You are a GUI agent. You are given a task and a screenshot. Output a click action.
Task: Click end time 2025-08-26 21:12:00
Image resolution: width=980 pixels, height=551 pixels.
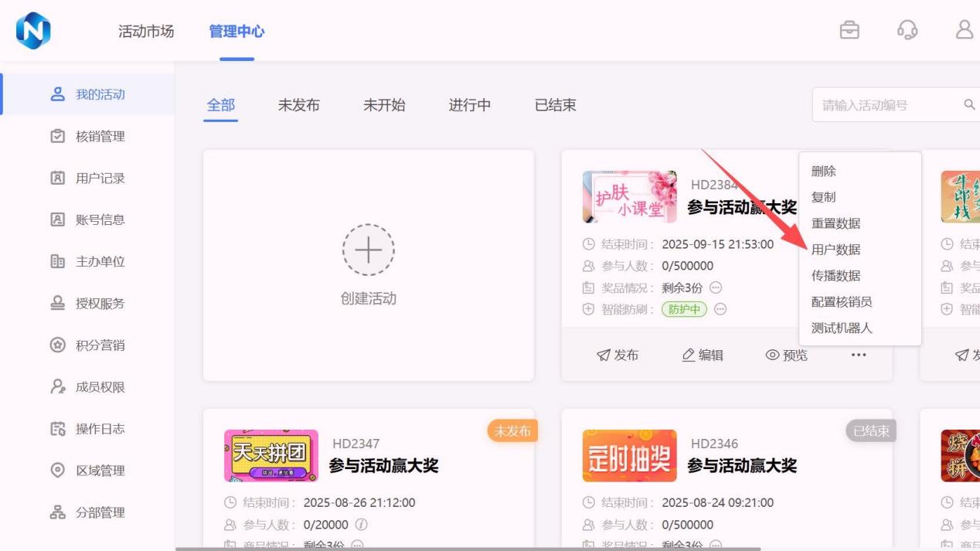click(359, 502)
